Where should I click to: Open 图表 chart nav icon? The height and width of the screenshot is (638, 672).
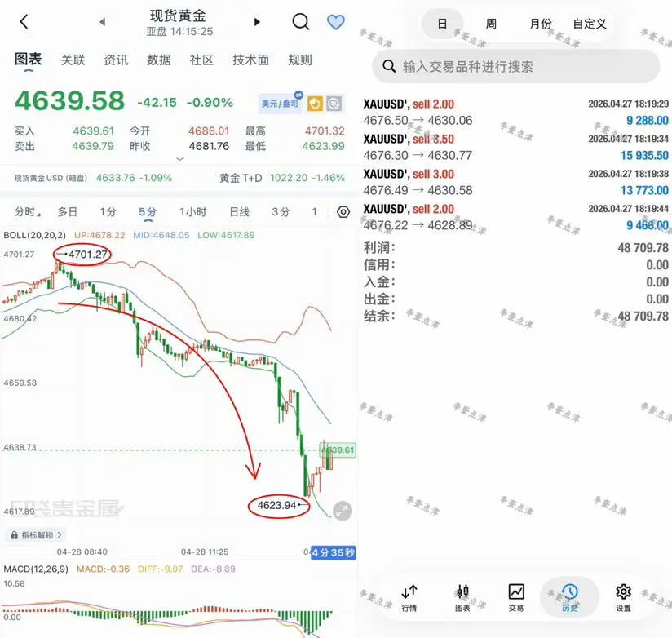point(462,598)
